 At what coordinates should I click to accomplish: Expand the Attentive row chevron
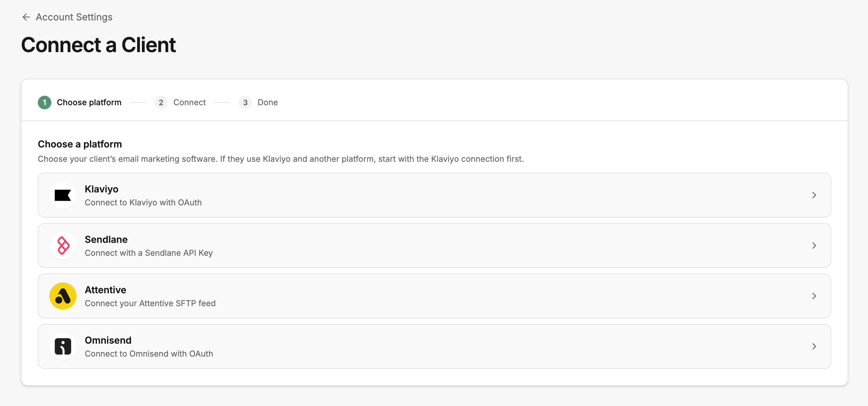coord(814,296)
